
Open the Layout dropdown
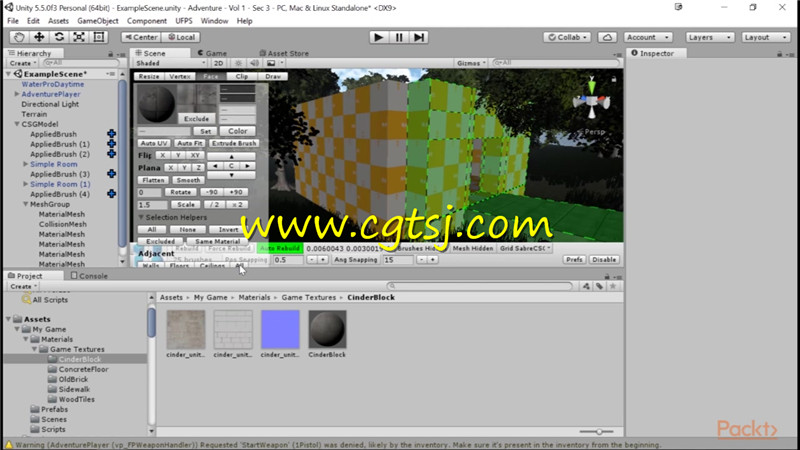click(x=765, y=37)
